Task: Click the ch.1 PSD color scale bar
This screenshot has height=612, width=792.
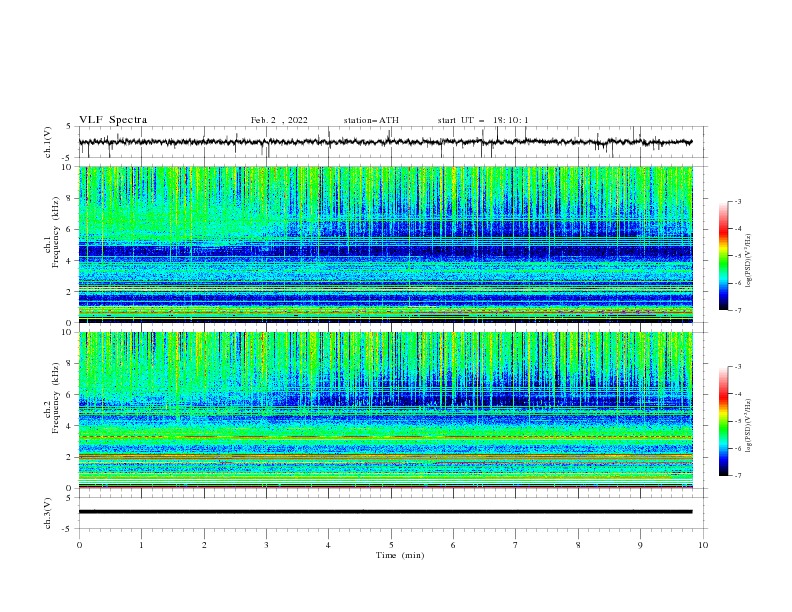Action: tap(723, 256)
